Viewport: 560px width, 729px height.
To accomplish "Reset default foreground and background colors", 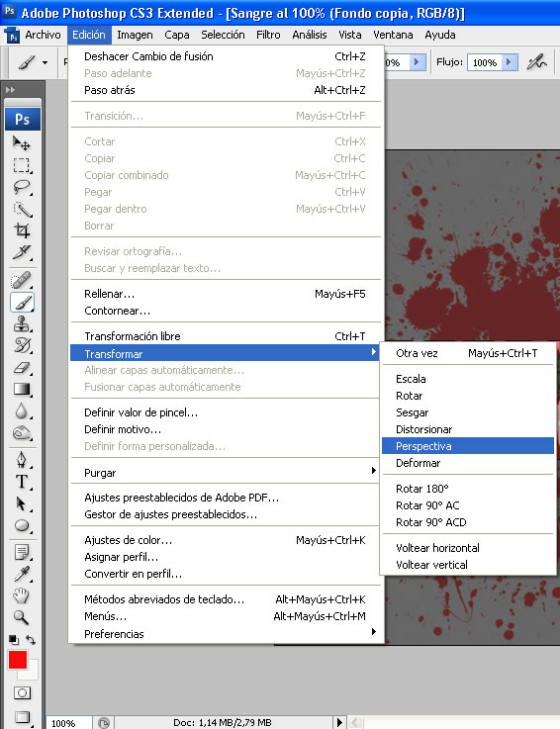I will tap(14, 640).
